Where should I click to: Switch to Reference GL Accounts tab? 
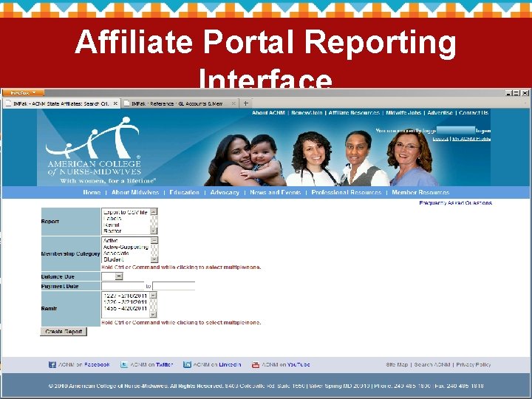(x=180, y=103)
